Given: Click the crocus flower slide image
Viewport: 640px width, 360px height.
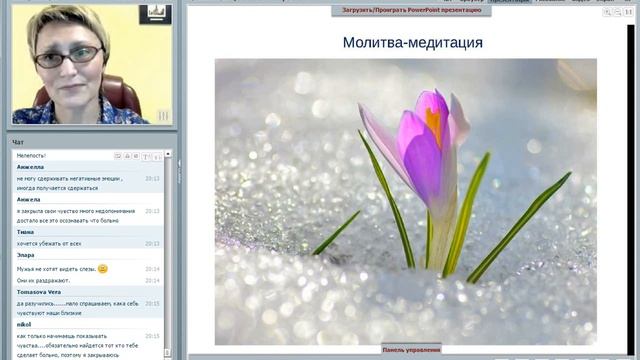Looking at the screenshot, I should click(406, 202).
